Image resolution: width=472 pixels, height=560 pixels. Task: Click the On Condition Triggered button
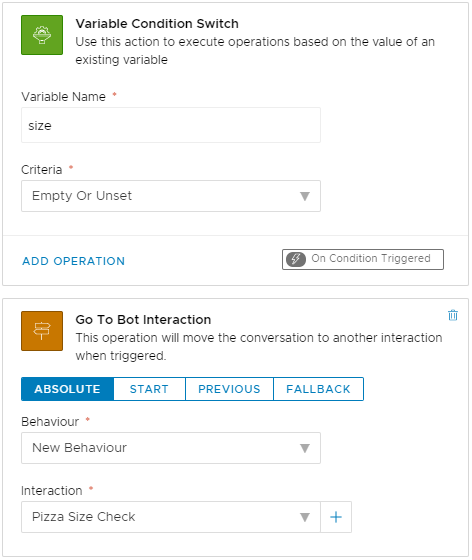363,259
